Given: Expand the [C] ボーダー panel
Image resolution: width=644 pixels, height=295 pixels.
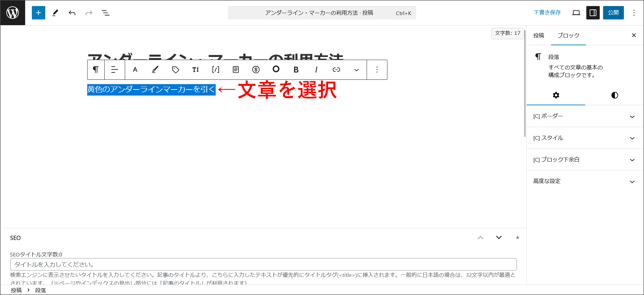Looking at the screenshot, I should [585, 116].
